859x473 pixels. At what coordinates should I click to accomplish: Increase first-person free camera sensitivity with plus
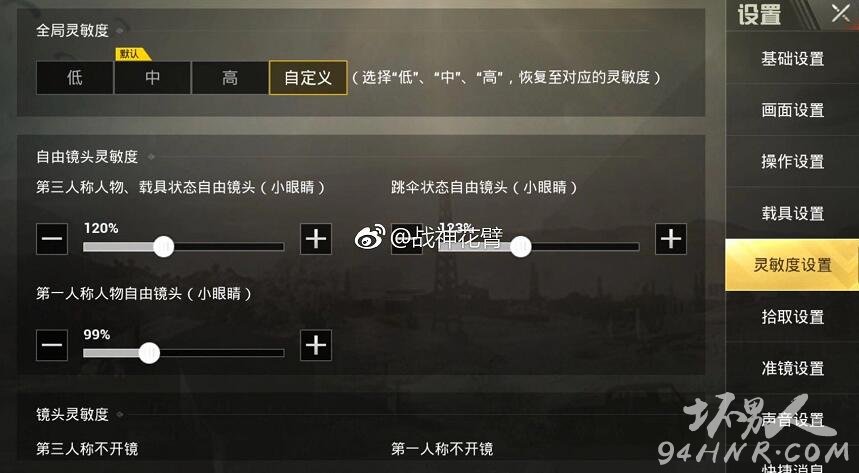click(316, 345)
